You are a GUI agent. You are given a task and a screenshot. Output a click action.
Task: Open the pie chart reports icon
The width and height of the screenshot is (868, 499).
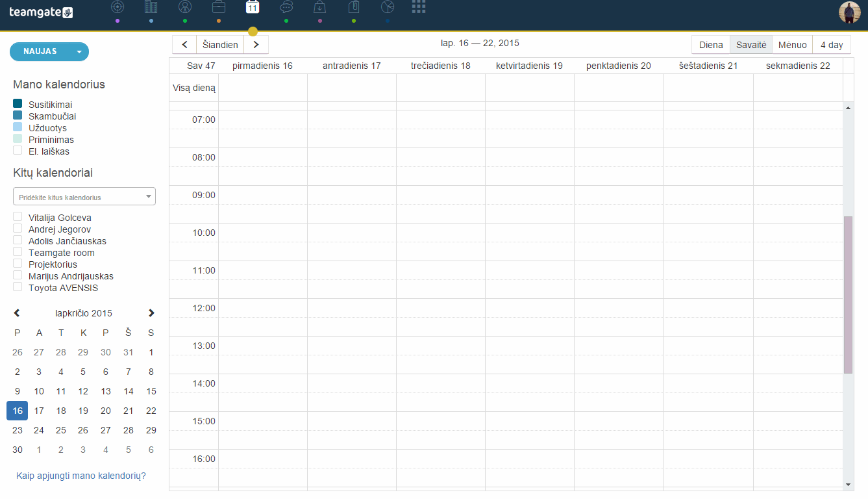pyautogui.click(x=388, y=7)
